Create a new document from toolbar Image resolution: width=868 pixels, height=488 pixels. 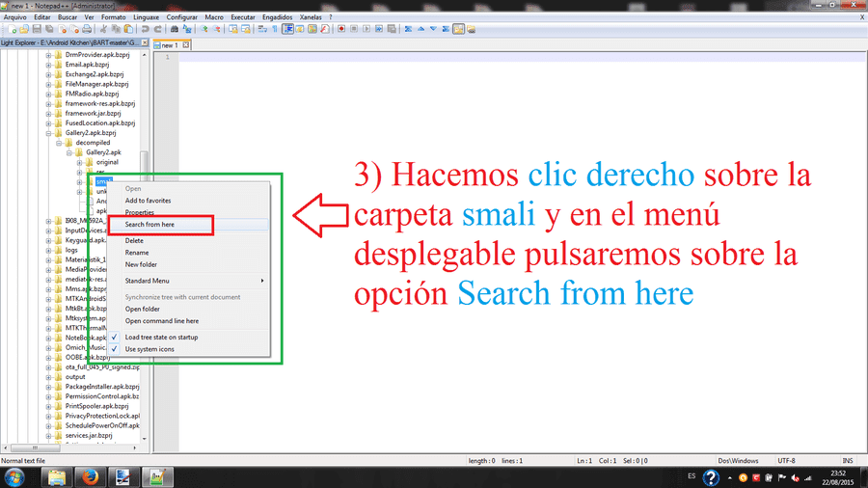[x=12, y=29]
